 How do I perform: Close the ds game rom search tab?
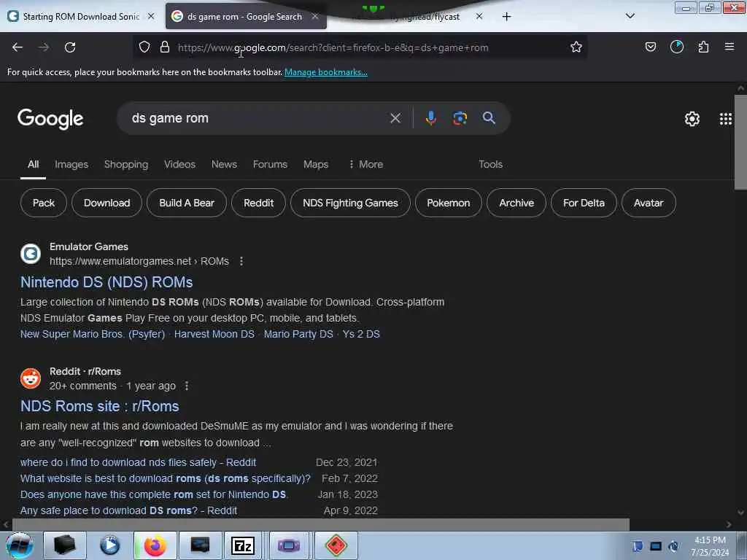pyautogui.click(x=315, y=17)
